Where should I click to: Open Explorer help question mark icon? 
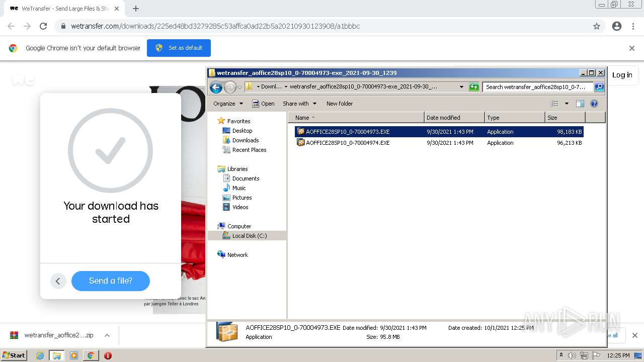(594, 104)
